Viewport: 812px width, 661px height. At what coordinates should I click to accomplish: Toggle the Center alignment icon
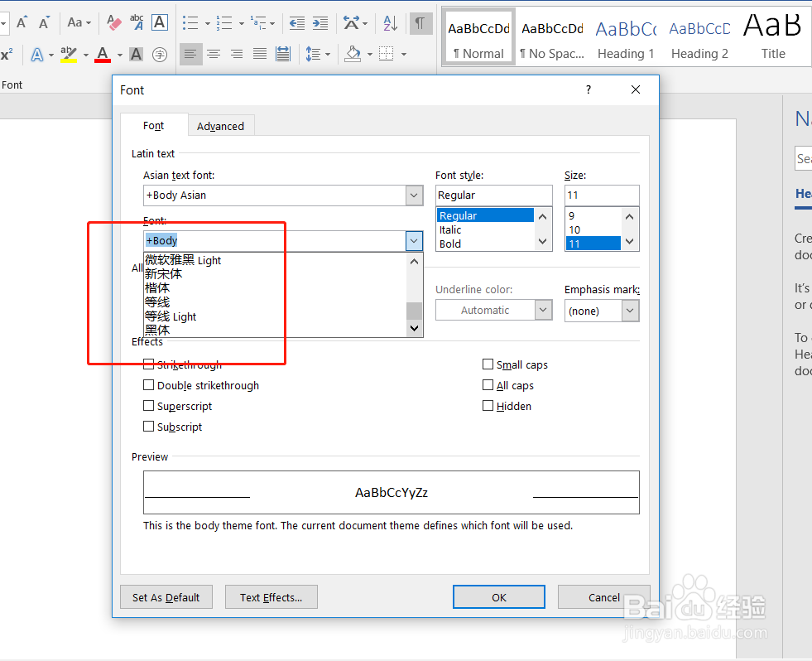tap(214, 54)
